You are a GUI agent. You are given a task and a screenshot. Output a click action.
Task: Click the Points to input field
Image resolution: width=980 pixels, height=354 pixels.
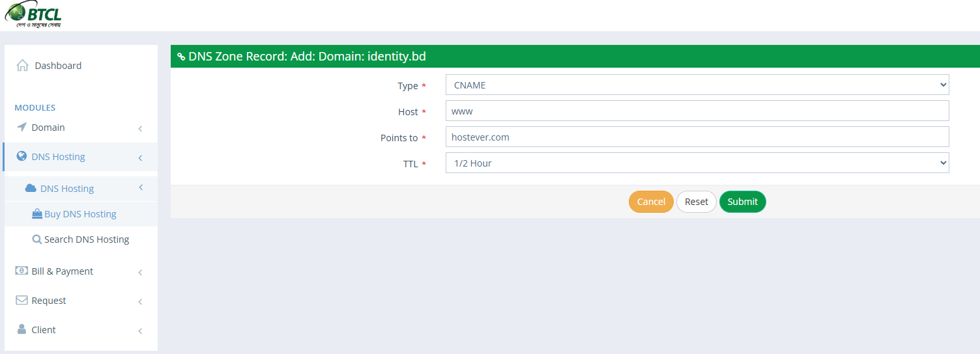tap(697, 137)
